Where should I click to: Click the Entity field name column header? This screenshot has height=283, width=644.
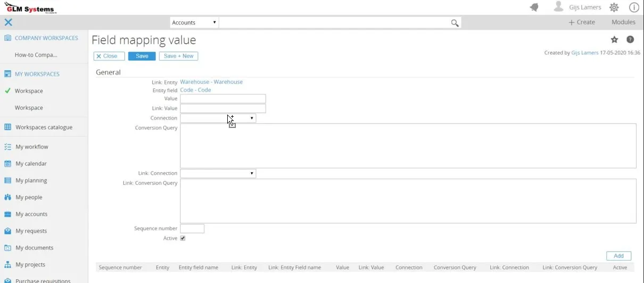[198, 268]
